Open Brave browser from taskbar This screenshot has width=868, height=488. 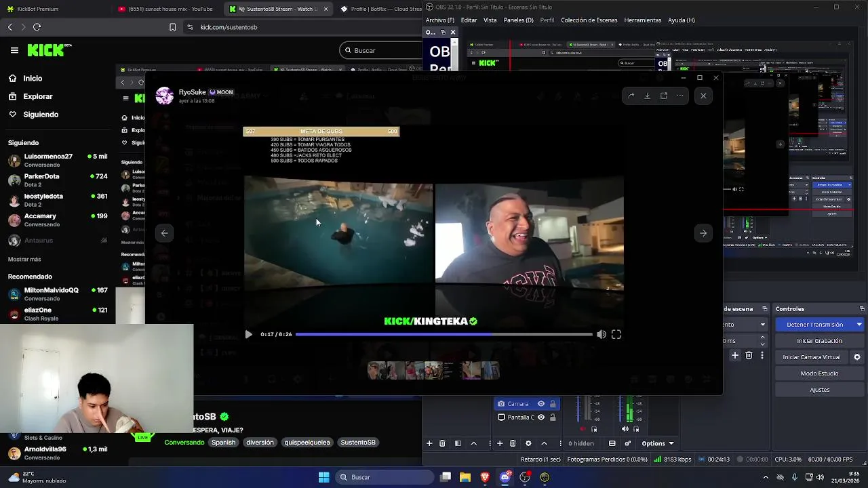(x=485, y=477)
